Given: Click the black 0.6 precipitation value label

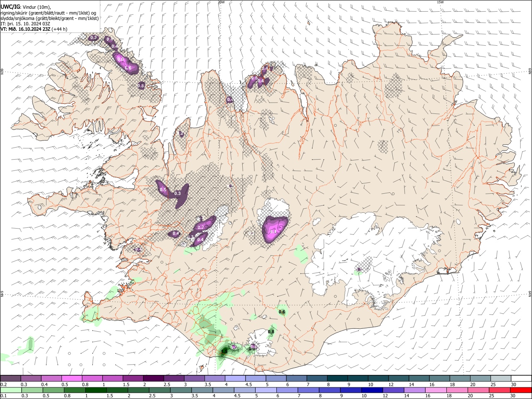Looking at the screenshot, I should tap(282, 312).
